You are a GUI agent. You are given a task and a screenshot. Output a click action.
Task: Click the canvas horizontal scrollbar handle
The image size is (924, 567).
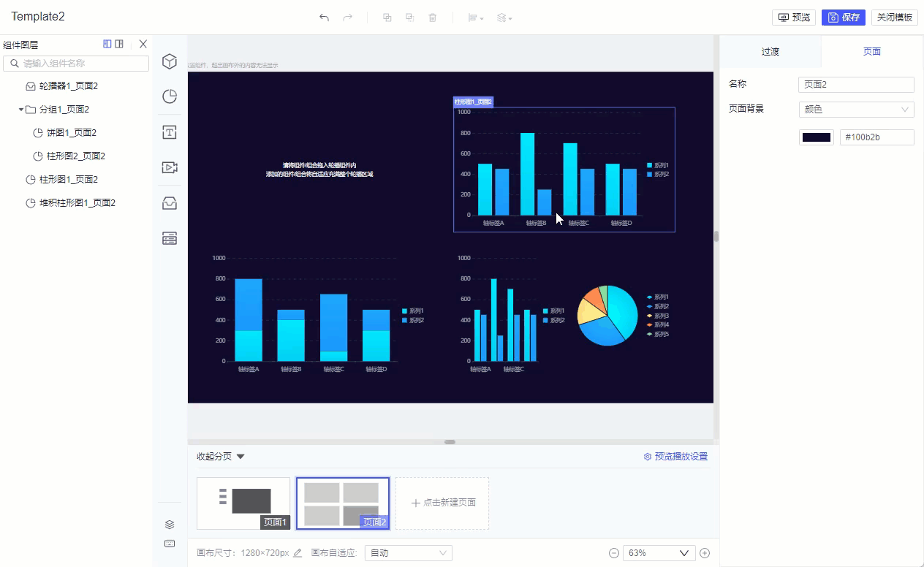(x=450, y=442)
